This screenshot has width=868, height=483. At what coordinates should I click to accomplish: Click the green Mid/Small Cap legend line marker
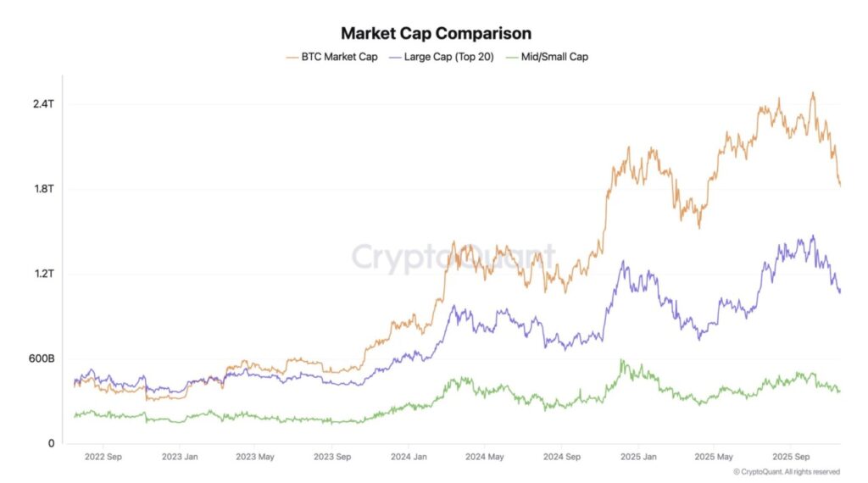click(512, 57)
